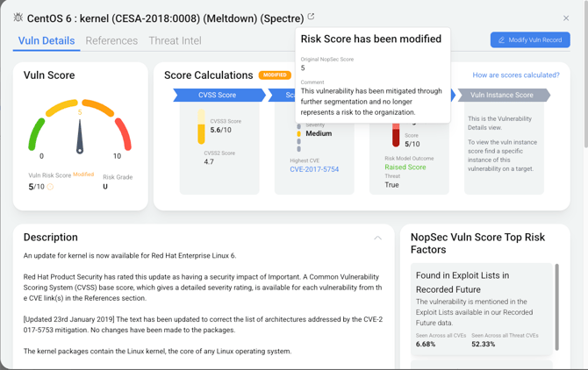Click the Vuln Score gauge needle
This screenshot has width=588, height=370.
click(x=80, y=136)
